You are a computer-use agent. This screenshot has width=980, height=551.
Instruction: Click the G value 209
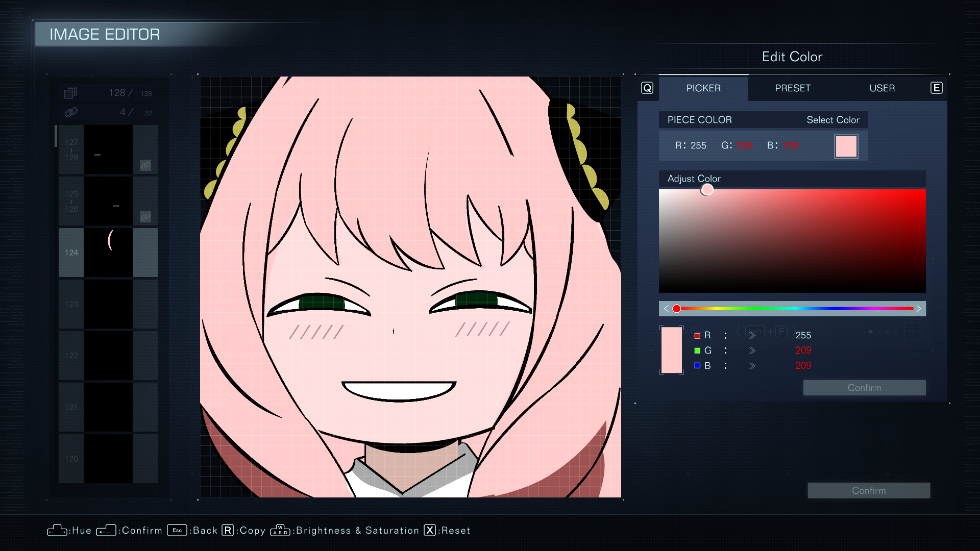click(x=803, y=350)
